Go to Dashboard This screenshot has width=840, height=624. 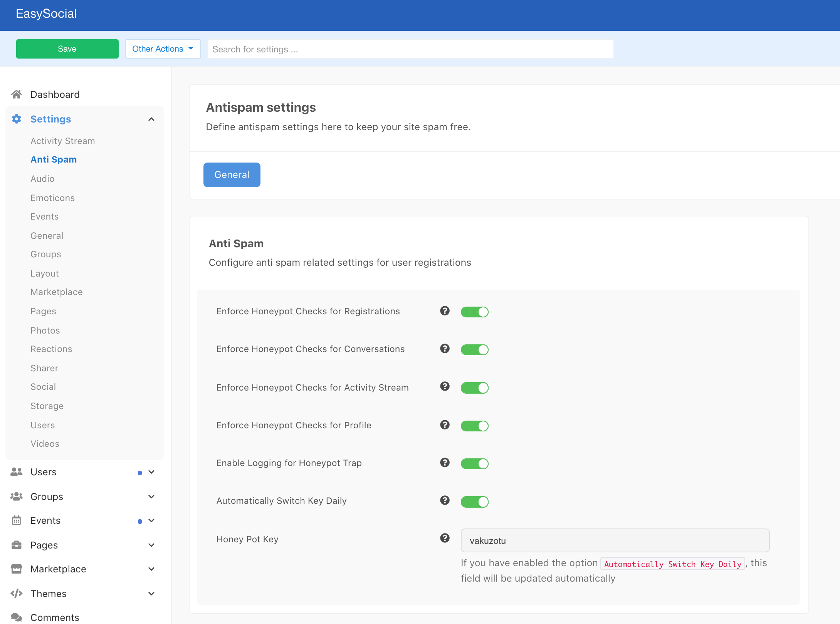point(55,94)
